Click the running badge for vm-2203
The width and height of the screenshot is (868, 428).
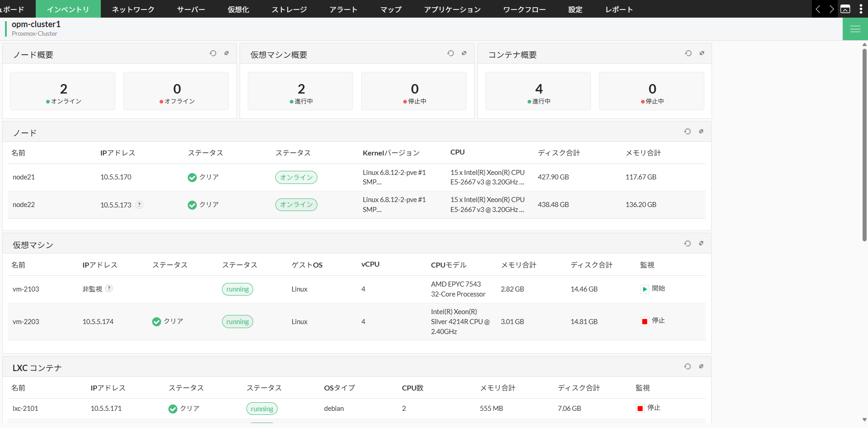pos(237,322)
